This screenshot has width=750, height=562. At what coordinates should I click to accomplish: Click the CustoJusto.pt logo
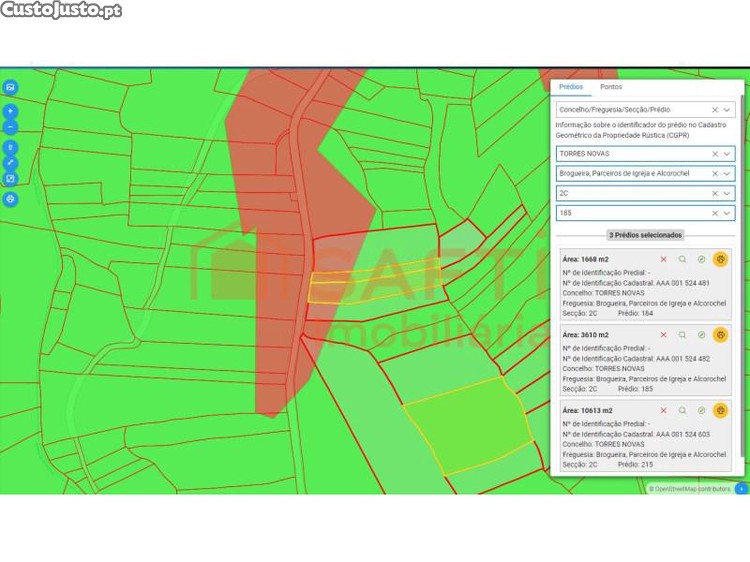tap(61, 10)
